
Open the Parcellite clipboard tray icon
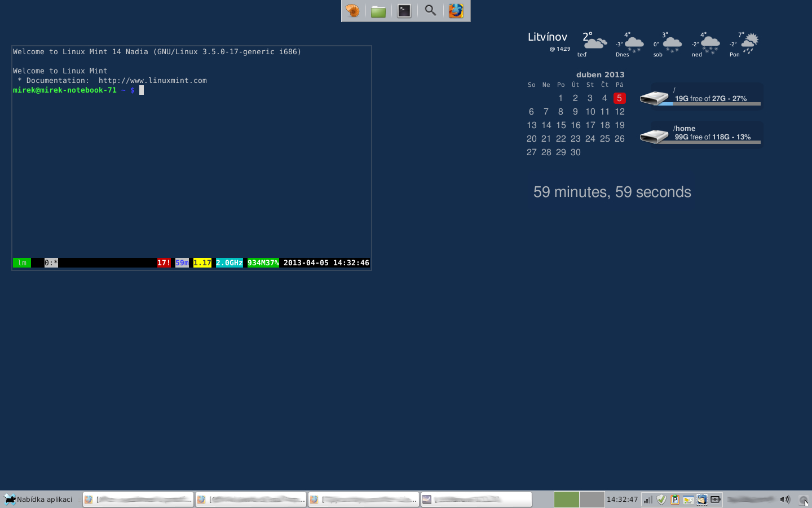[x=675, y=500]
